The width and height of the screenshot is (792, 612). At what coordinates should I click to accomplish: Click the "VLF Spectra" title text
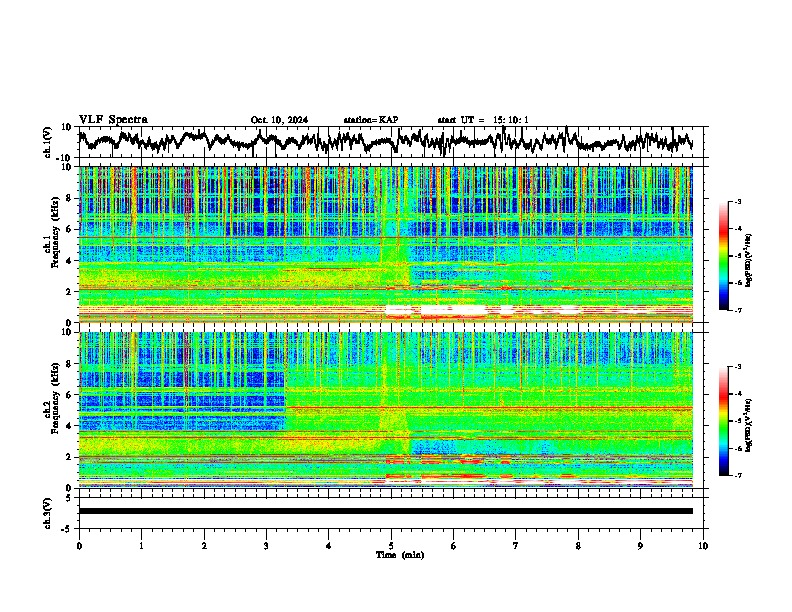point(113,119)
